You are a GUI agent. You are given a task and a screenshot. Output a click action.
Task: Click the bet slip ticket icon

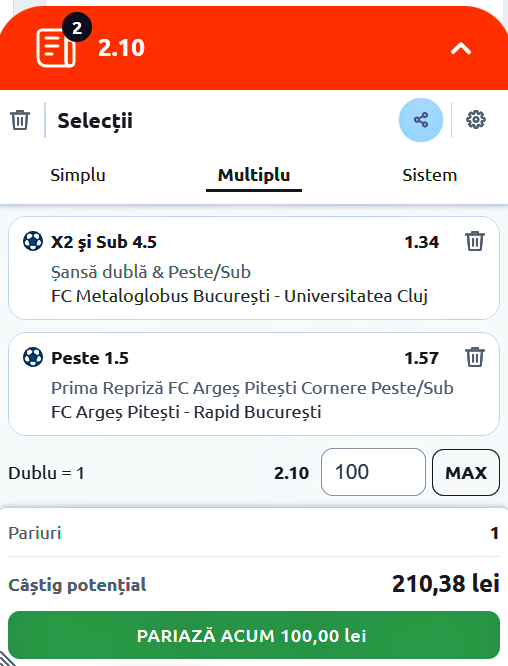(x=56, y=48)
